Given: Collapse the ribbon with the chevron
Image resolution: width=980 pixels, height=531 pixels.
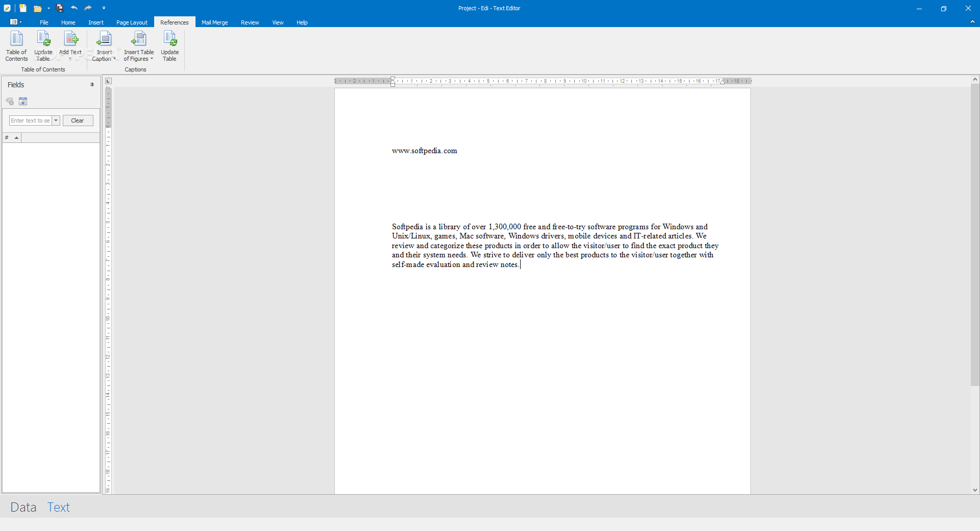Looking at the screenshot, I should [972, 22].
